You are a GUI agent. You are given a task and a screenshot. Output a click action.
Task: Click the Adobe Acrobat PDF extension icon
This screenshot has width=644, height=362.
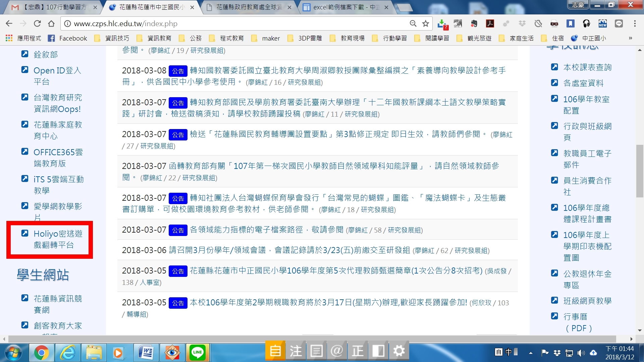(490, 23)
